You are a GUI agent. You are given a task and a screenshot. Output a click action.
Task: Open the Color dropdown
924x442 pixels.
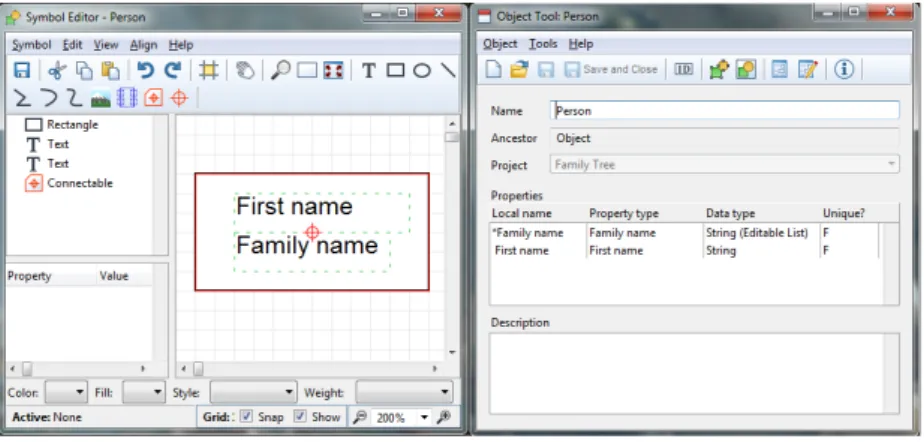pyautogui.click(x=67, y=392)
